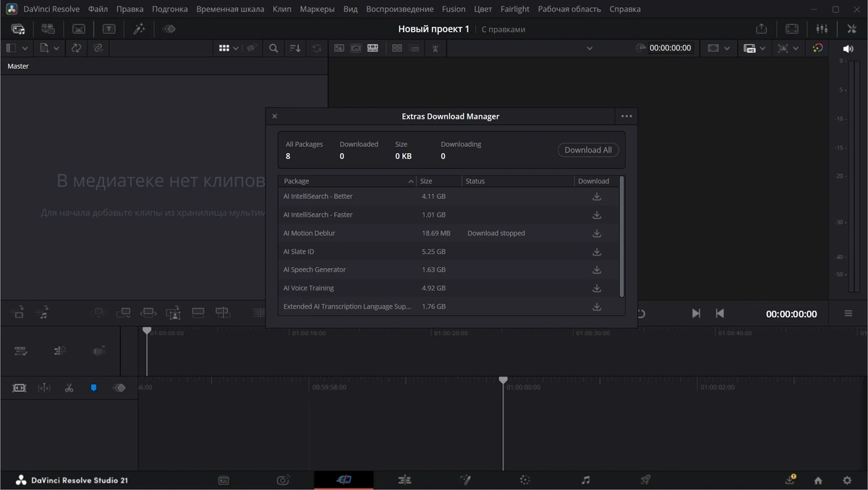Download Extended AI Transcription Language Support

(597, 306)
